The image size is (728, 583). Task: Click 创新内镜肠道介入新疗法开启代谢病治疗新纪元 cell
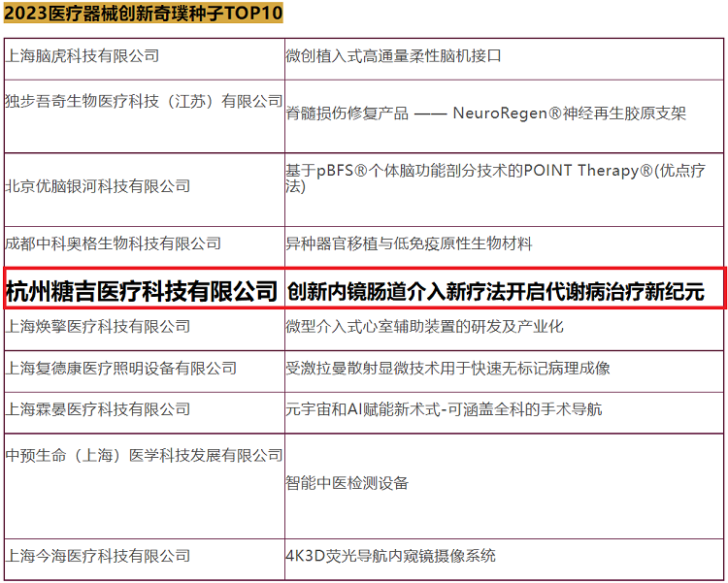[504, 288]
